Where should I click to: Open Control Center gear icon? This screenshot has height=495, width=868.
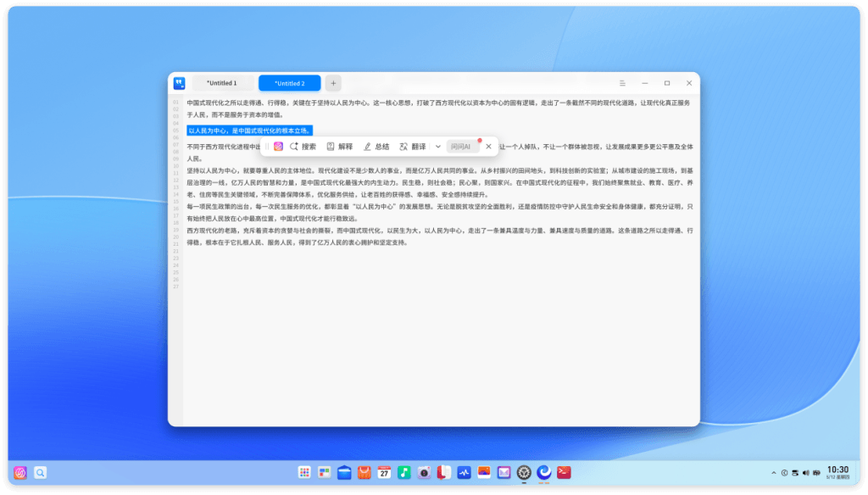[524, 472]
